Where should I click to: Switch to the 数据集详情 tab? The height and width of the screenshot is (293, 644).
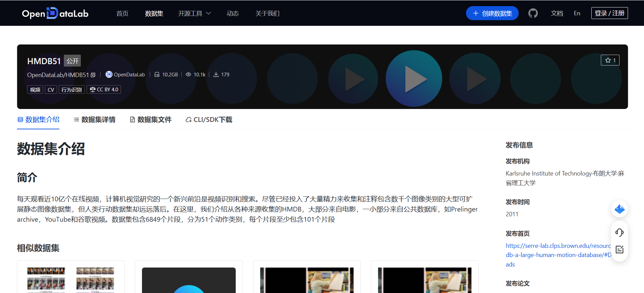click(x=94, y=120)
